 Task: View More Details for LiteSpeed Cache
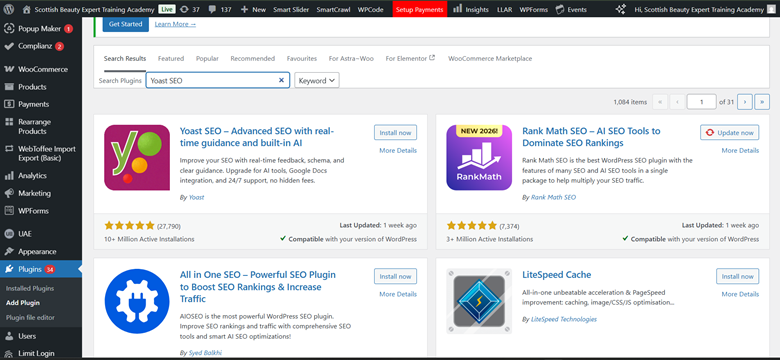tap(740, 294)
